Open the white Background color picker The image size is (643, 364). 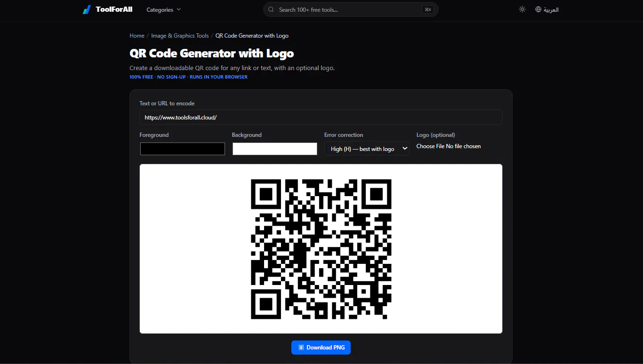tap(275, 149)
